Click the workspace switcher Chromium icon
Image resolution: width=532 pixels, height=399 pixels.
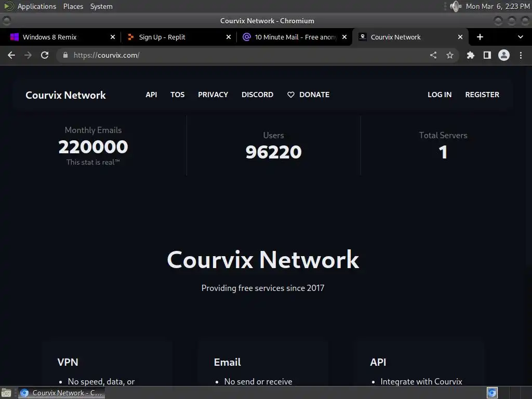492,393
